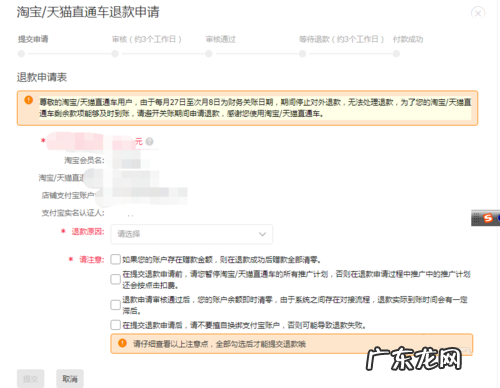This screenshot has width=500, height=388.
Task: Check the box about not changing the Alipay account
Action: click(x=115, y=325)
